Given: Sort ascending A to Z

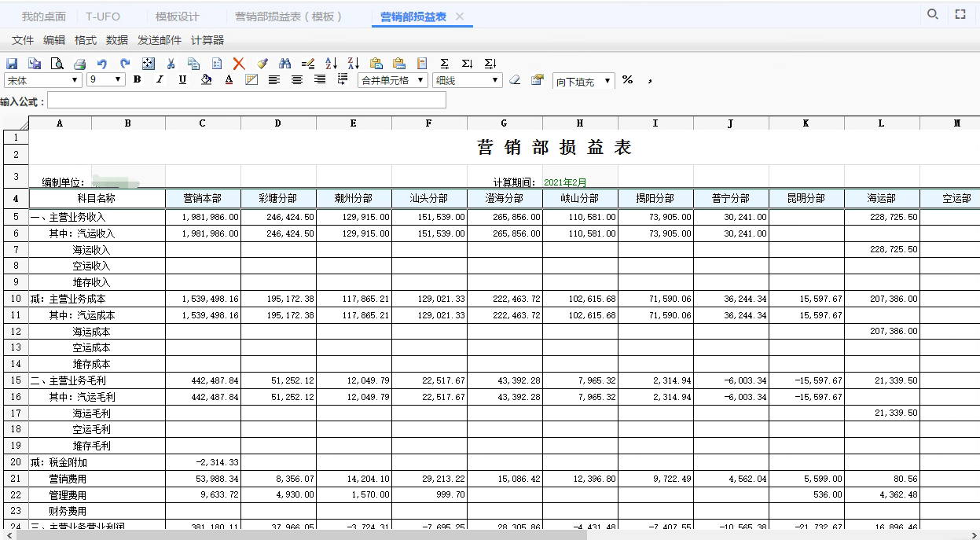Looking at the screenshot, I should coord(331,64).
